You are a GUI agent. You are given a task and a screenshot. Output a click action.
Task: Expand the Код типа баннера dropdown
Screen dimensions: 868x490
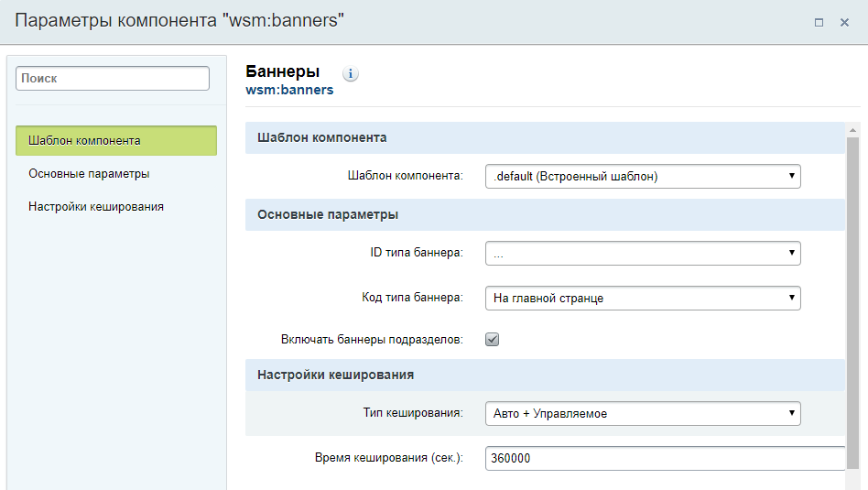tap(642, 298)
